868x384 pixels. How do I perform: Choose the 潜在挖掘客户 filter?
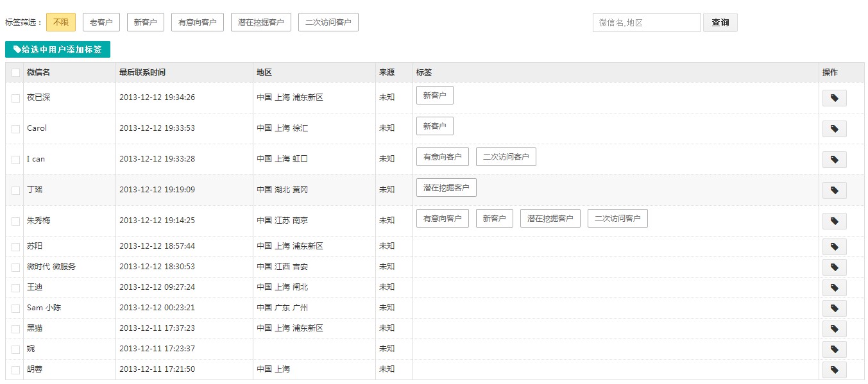tap(260, 22)
